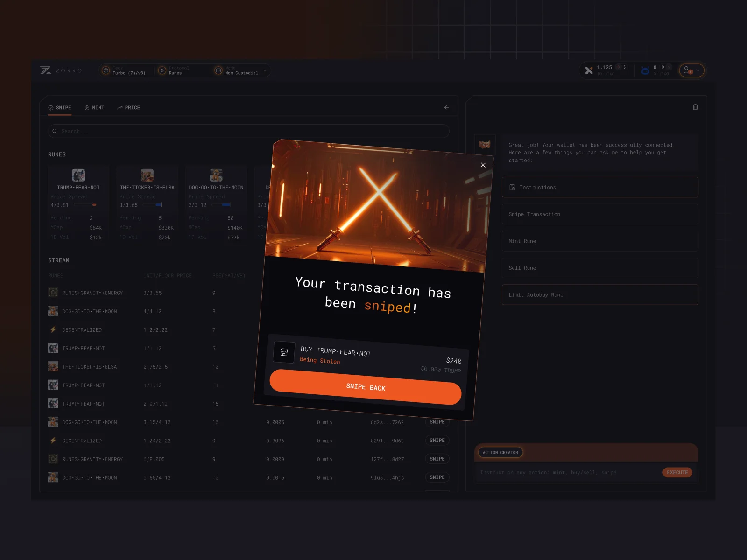Switch to the MINT tab
Image resolution: width=747 pixels, height=560 pixels.
[x=94, y=108]
